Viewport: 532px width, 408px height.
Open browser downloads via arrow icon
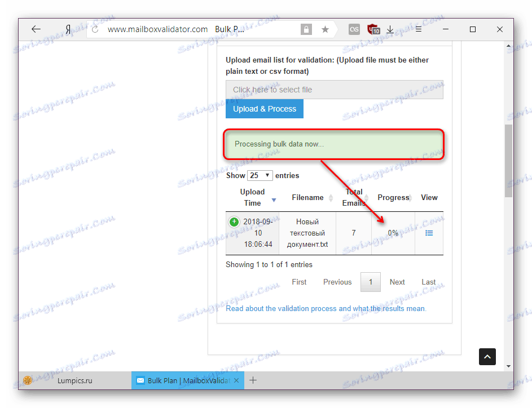(x=390, y=29)
